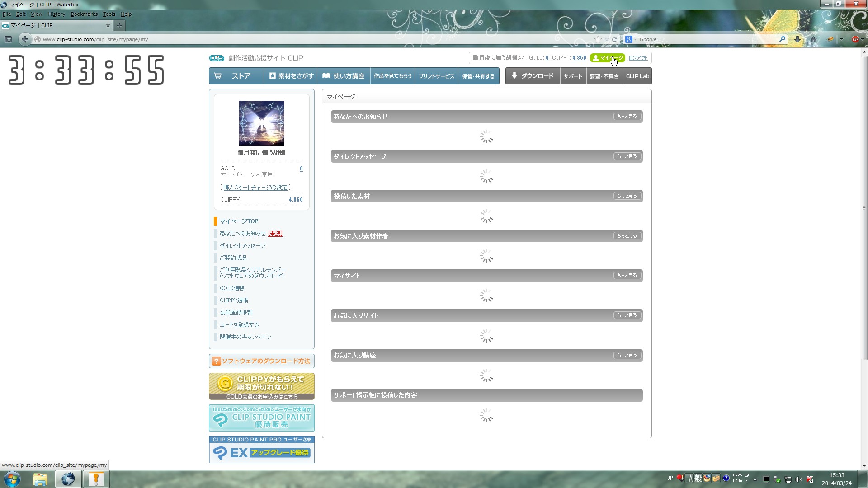Expand the Adblock Plus dropdown arrow
This screenshot has width=868, height=488.
click(x=863, y=39)
